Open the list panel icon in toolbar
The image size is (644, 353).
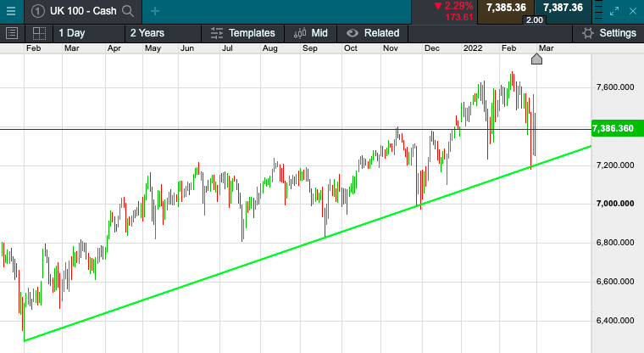(12, 33)
